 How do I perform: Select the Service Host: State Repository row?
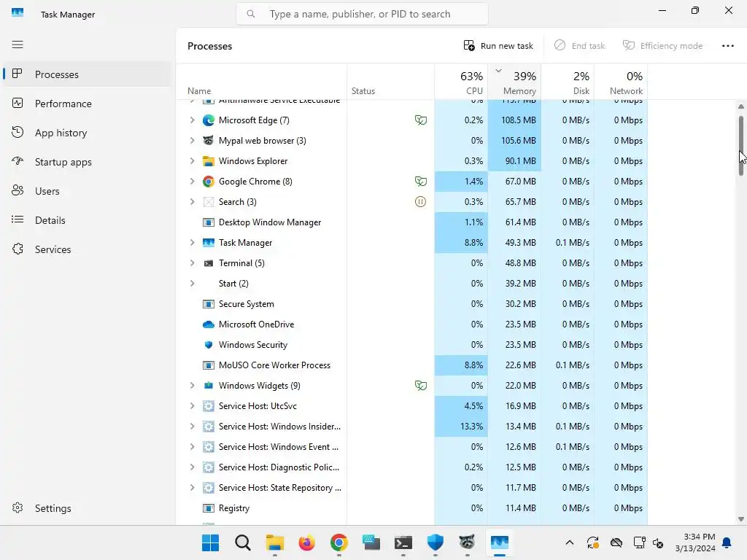point(411,488)
